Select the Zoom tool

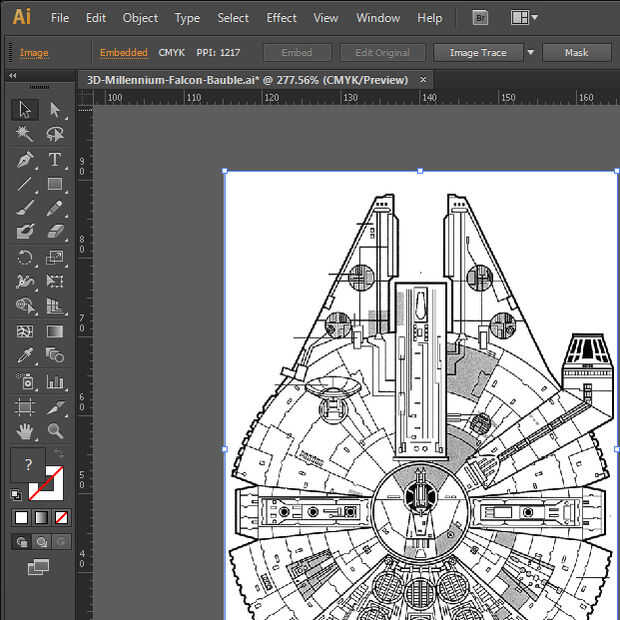point(55,431)
